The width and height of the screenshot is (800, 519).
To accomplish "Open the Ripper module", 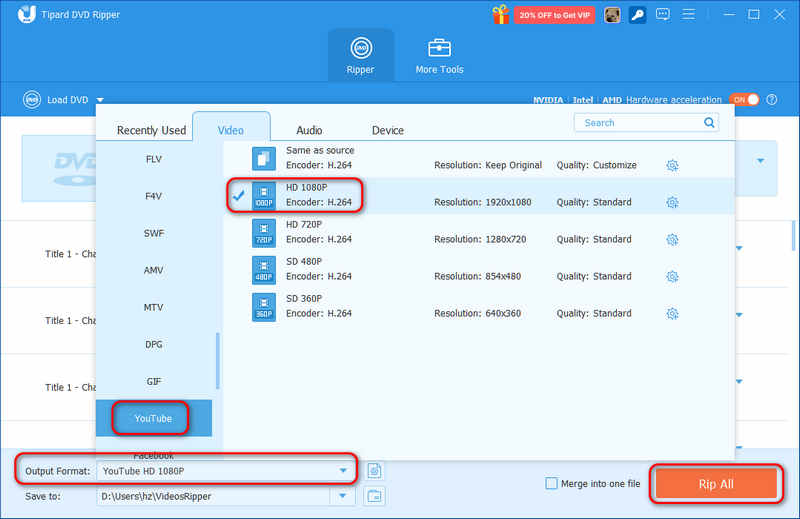I will pos(360,56).
